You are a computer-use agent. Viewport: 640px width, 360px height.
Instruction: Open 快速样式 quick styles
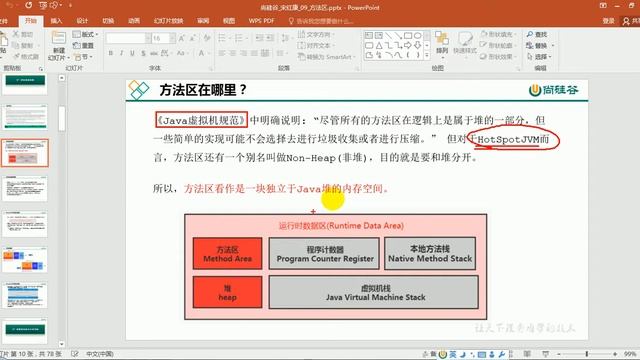pyautogui.click(x=465, y=43)
